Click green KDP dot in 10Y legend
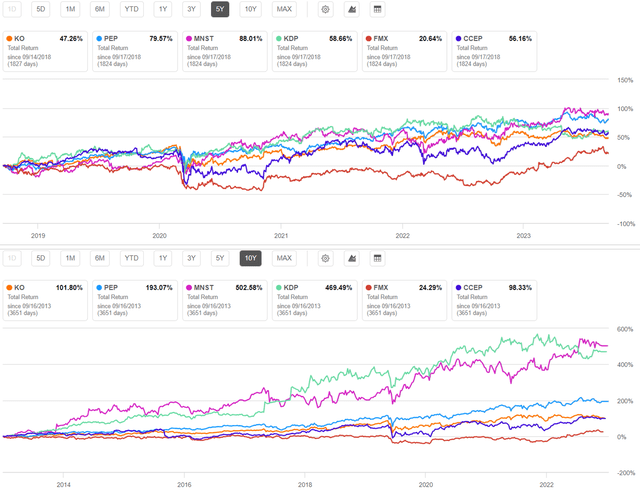Image resolution: width=640 pixels, height=494 pixels. [x=279, y=287]
